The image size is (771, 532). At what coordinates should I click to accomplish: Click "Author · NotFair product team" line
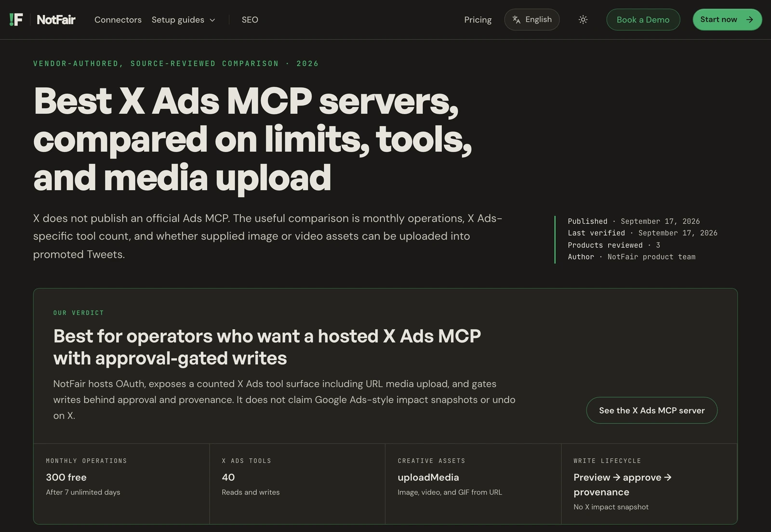point(632,257)
